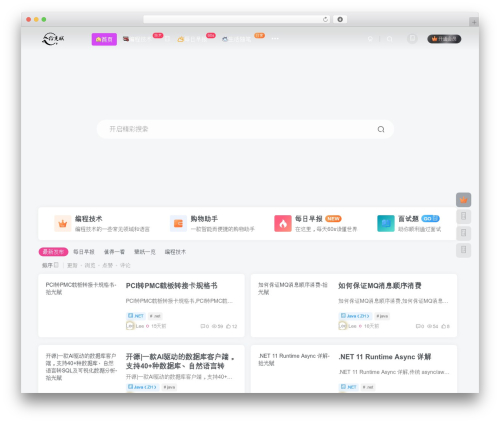Click Lee avatar on MQ article card
Viewport: 500px width, 423px height.
[342, 326]
